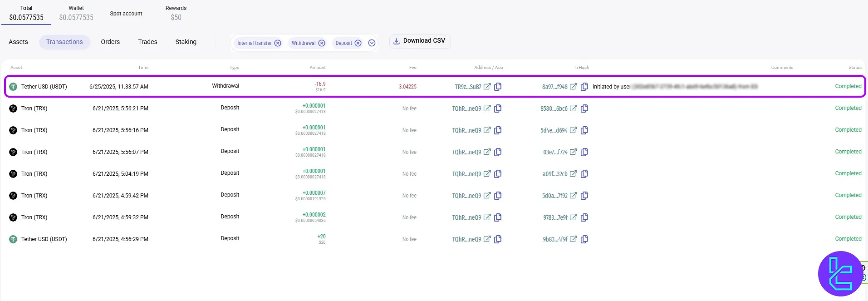
Task: Open explorer link for TxHash 5d4e...d694
Action: (x=573, y=130)
